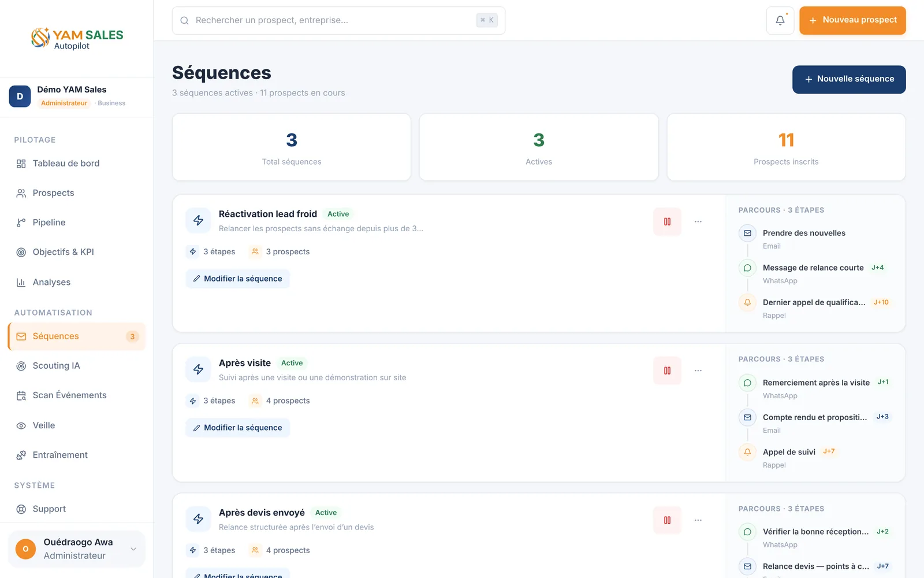Click the YAM Sales Autopilot logo
Image resolution: width=924 pixels, height=578 pixels.
coord(77,38)
